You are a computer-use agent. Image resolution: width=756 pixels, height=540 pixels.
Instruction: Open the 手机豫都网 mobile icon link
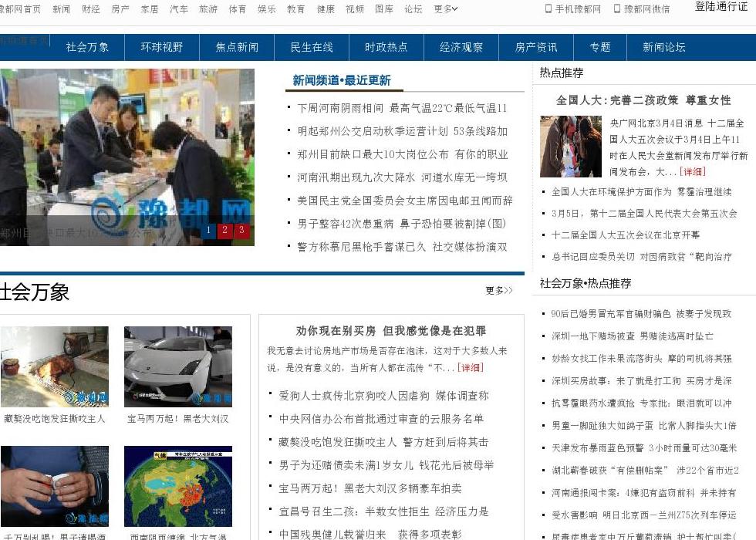point(572,8)
